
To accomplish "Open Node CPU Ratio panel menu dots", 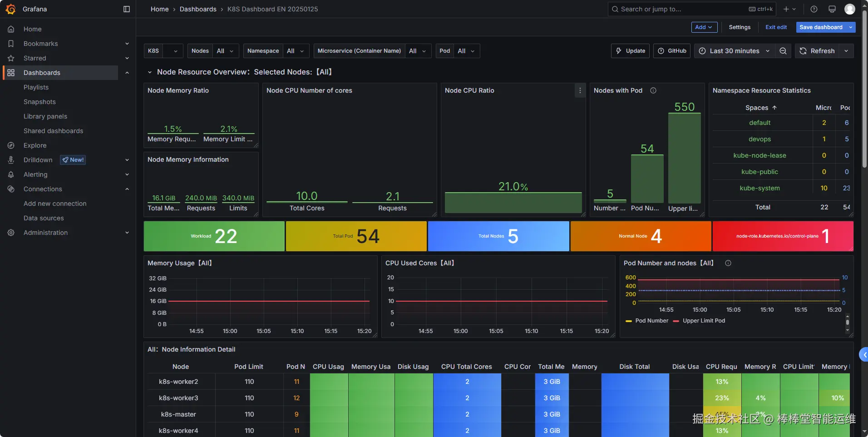I will 580,90.
